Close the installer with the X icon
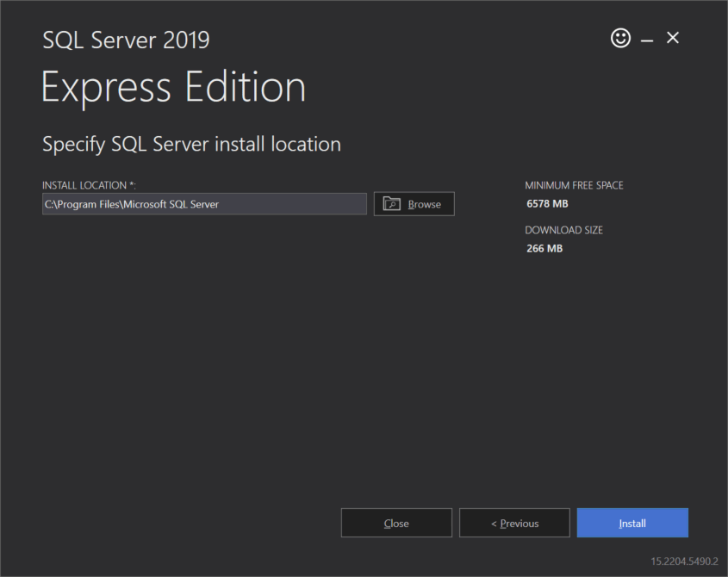Image resolution: width=728 pixels, height=577 pixels. pos(673,38)
